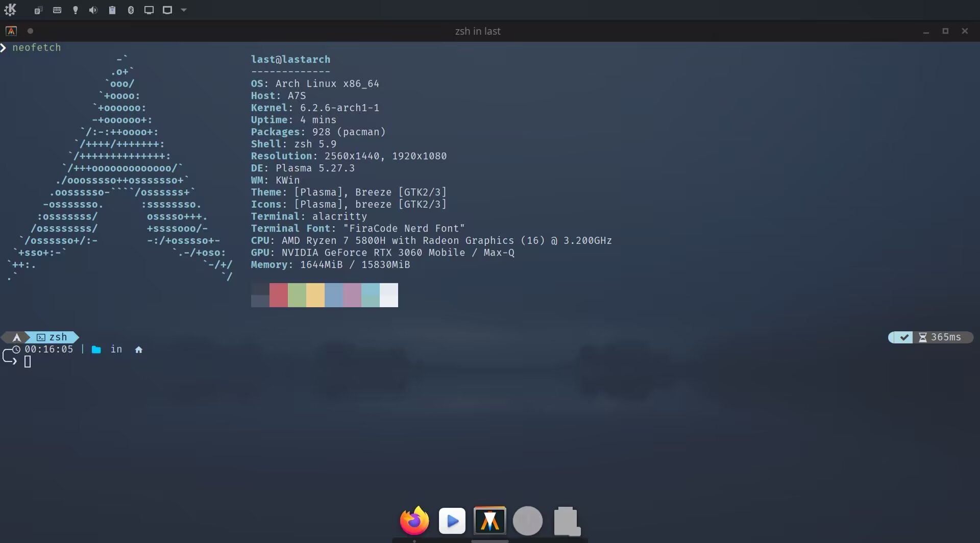This screenshot has height=543, width=980.
Task: Click the 'last@lastarch' header text
Action: coord(290,60)
